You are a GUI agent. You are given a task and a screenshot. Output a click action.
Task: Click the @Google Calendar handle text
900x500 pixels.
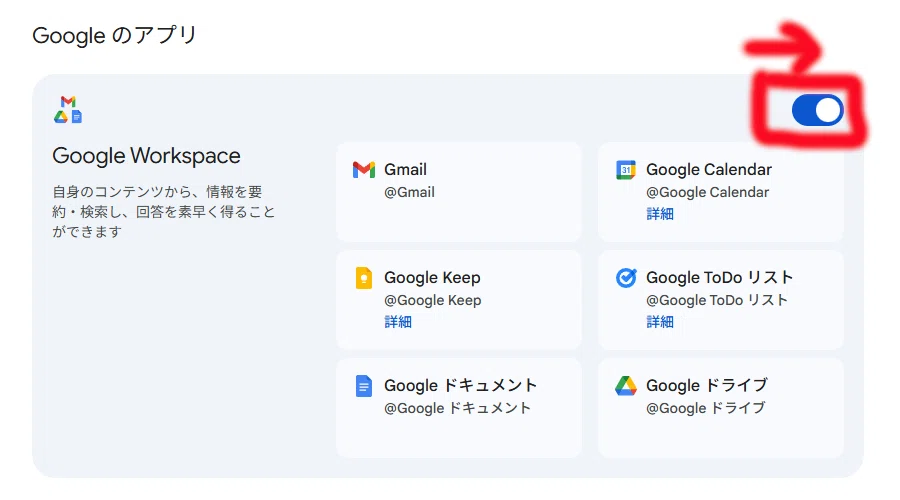click(x=708, y=192)
